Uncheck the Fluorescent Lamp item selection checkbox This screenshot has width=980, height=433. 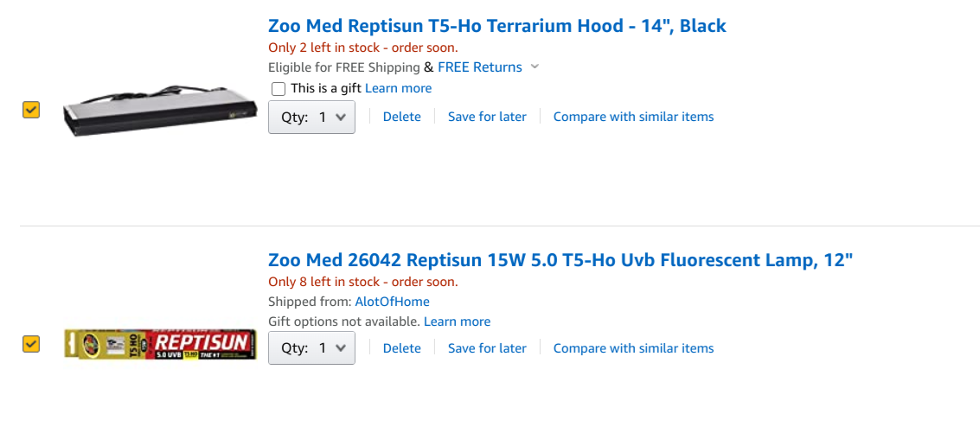point(31,344)
